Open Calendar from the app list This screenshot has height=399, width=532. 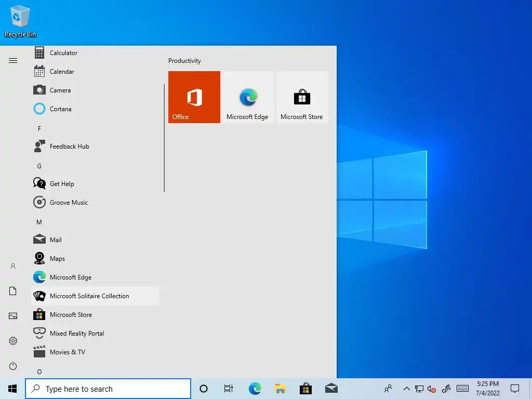coord(96,72)
